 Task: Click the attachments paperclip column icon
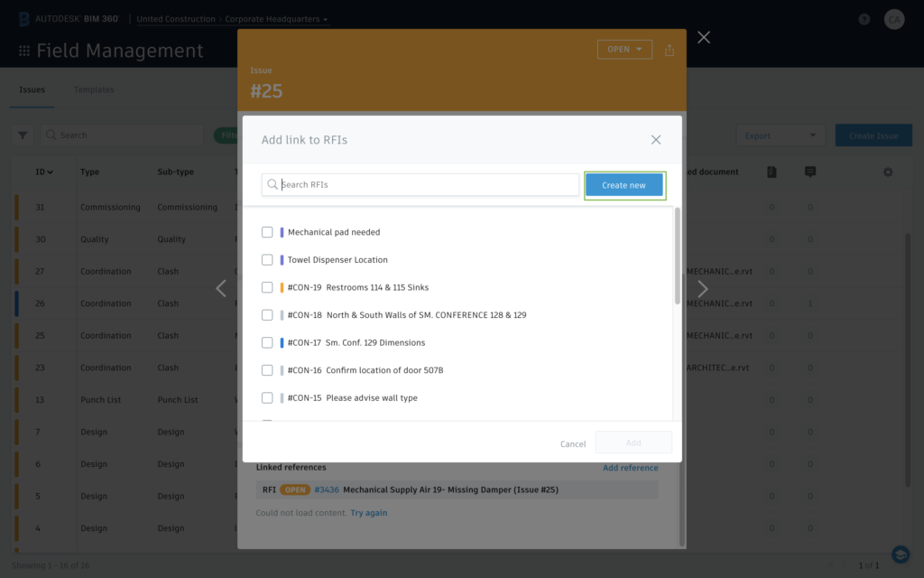point(772,172)
